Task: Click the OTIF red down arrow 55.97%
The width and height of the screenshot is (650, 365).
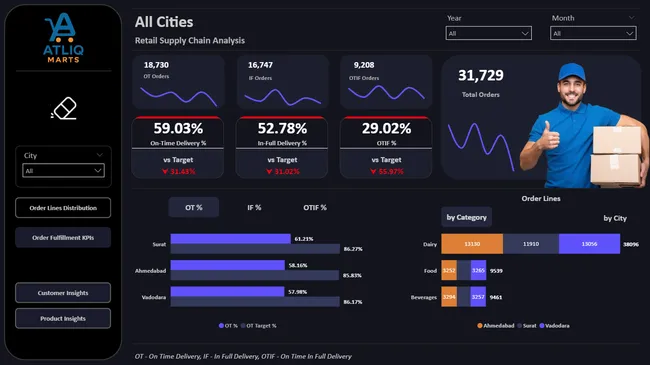Action: [x=373, y=171]
